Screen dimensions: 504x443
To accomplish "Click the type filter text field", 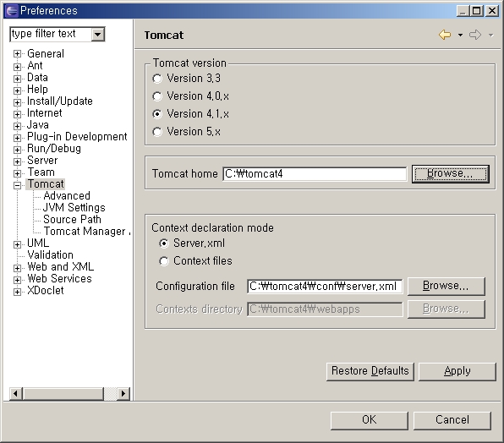I will (x=51, y=34).
